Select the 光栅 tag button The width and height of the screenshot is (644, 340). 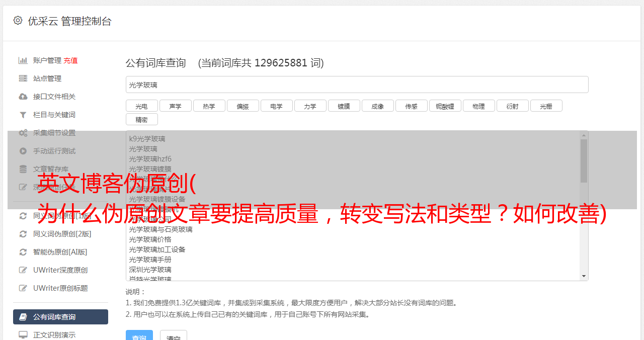point(546,106)
